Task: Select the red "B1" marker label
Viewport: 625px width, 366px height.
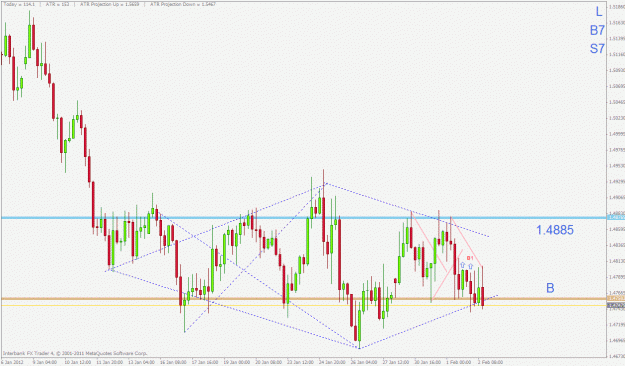Action: point(470,258)
